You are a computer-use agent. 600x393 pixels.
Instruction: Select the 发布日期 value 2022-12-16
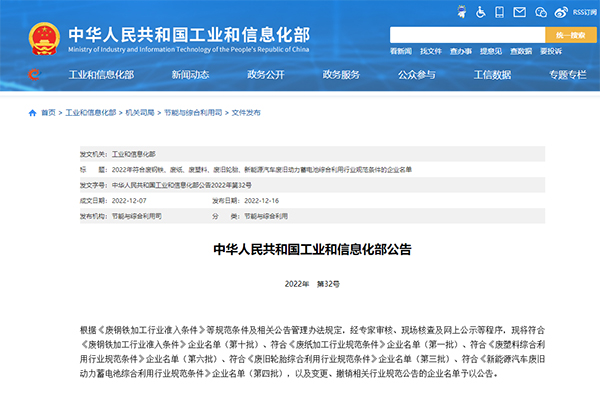click(262, 201)
